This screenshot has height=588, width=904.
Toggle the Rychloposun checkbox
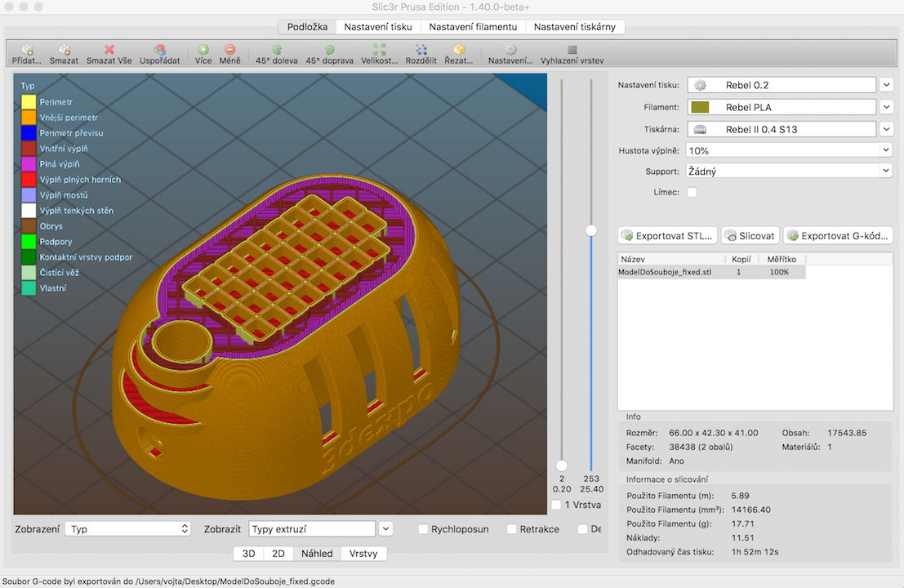click(423, 529)
